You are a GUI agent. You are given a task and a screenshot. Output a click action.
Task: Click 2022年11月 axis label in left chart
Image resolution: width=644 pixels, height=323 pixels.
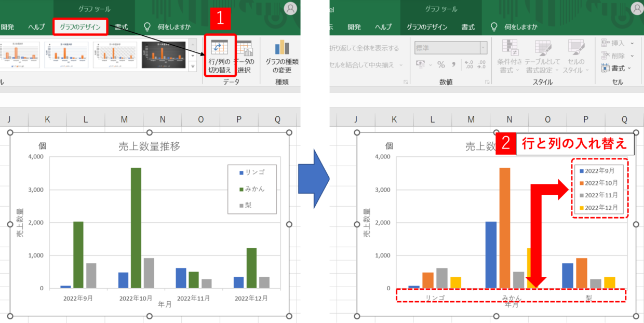click(194, 298)
